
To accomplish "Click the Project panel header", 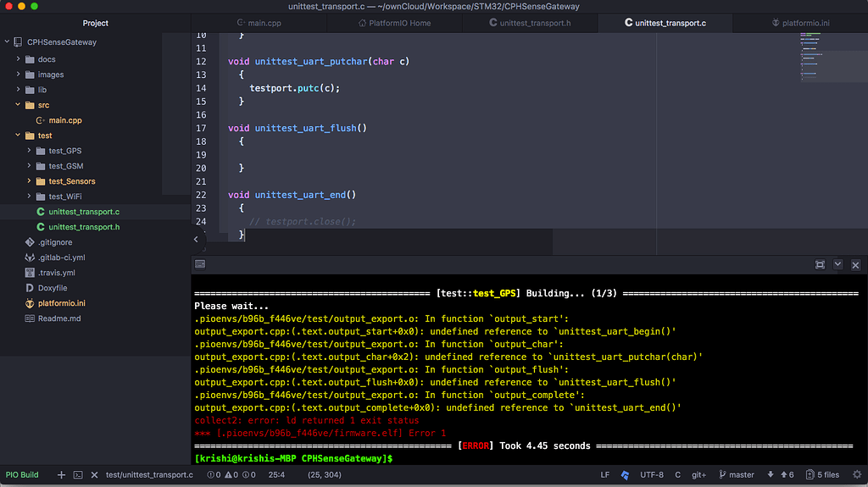I will (95, 23).
